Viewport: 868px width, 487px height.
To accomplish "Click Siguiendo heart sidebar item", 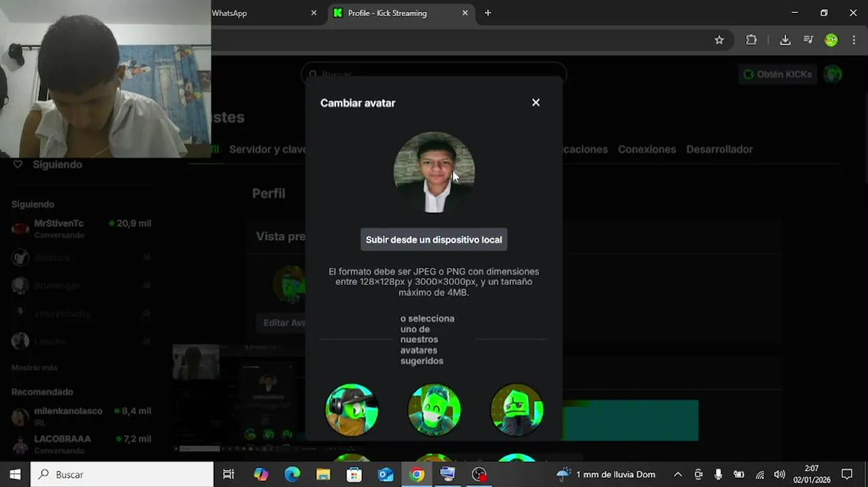I will pyautogui.click(x=47, y=164).
